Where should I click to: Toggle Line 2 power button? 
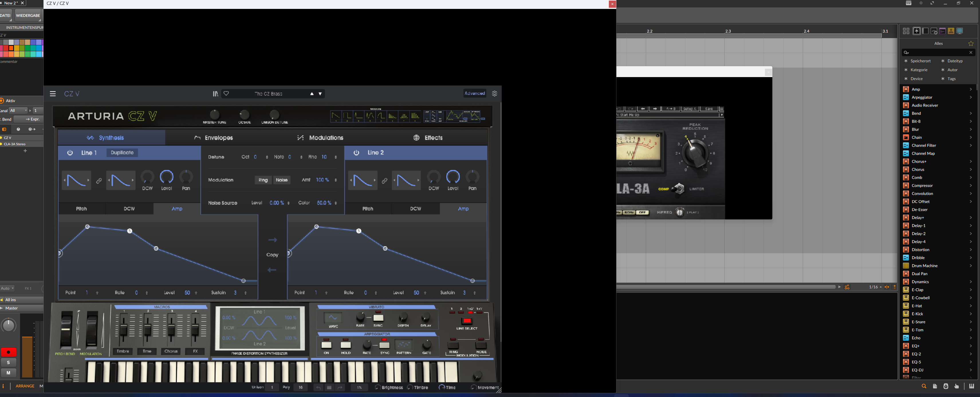357,153
